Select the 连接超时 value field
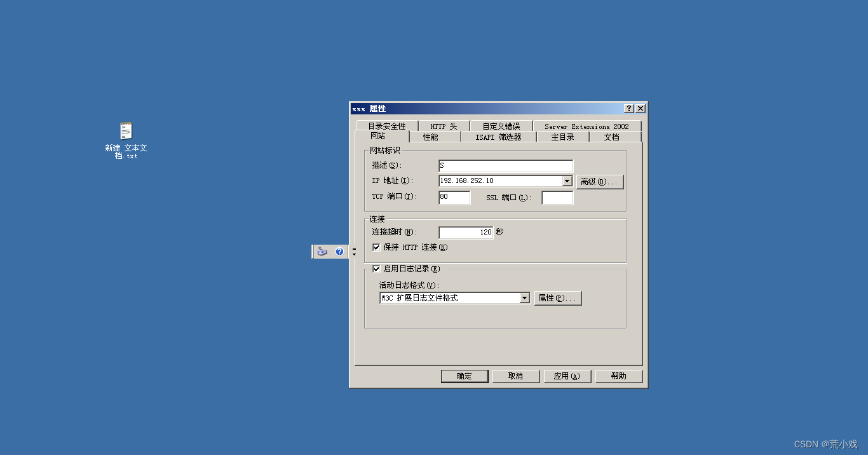 click(x=466, y=232)
